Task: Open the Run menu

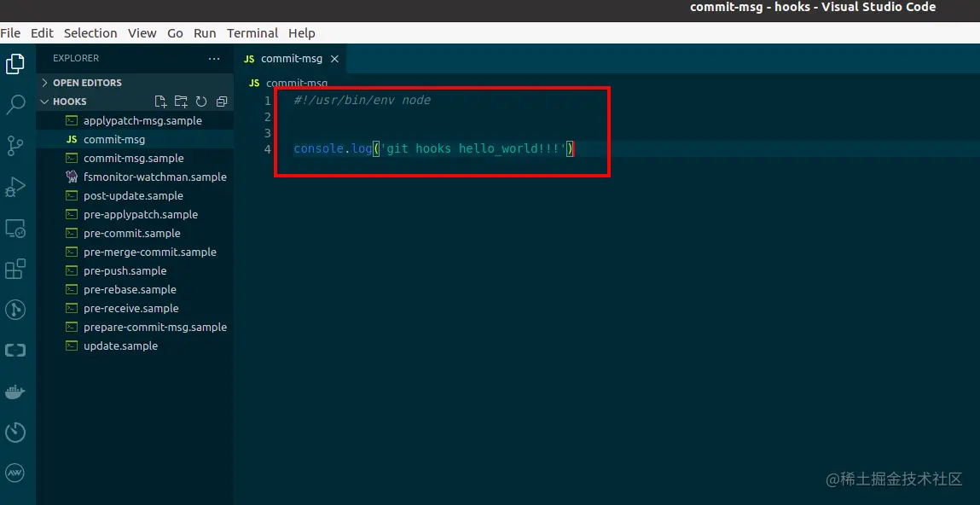Action: click(205, 33)
